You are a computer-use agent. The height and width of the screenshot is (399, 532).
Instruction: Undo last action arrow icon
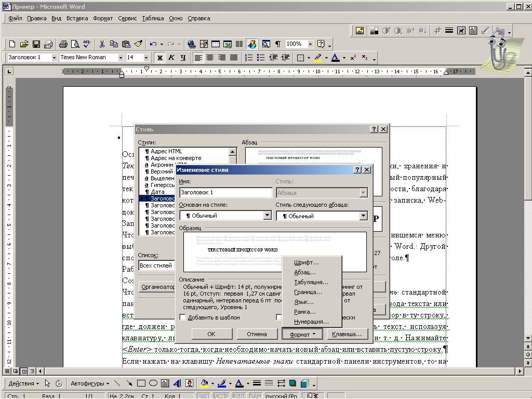[153, 44]
